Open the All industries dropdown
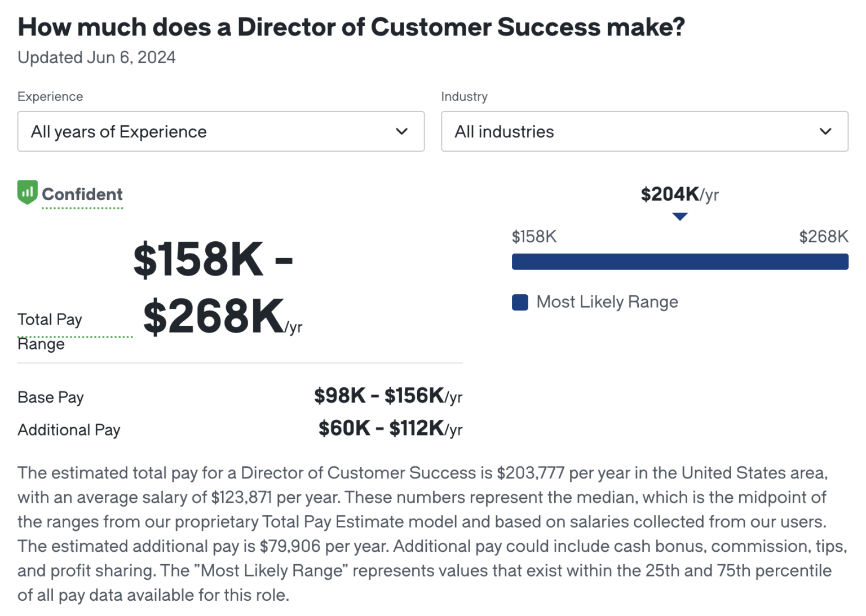The height and width of the screenshot is (616, 866). [644, 132]
